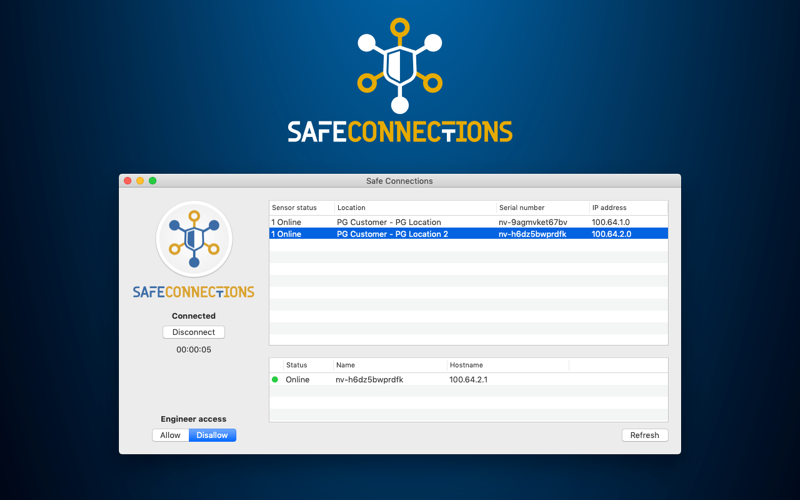
Task: Click sensor name nv-h6dz5bwprdfk in the lower table
Action: 369,380
